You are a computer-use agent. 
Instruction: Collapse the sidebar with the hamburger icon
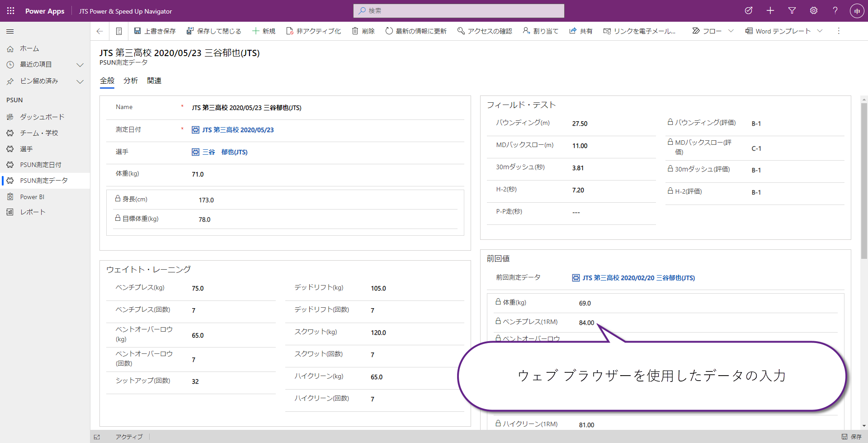pos(9,31)
